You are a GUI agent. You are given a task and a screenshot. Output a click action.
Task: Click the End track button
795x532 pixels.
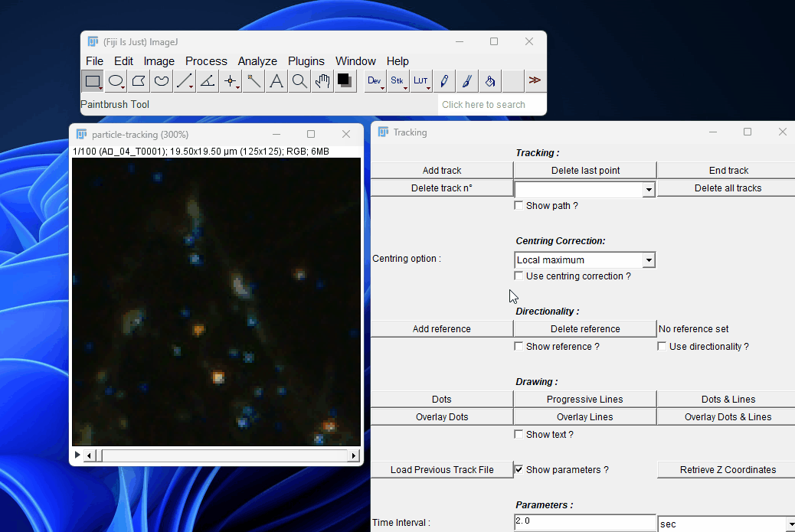pyautogui.click(x=728, y=170)
